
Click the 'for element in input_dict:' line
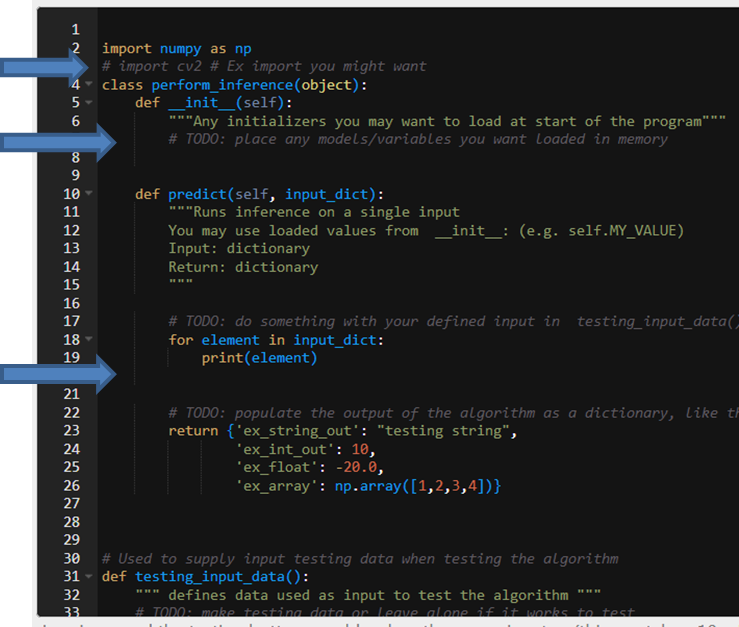(276, 340)
